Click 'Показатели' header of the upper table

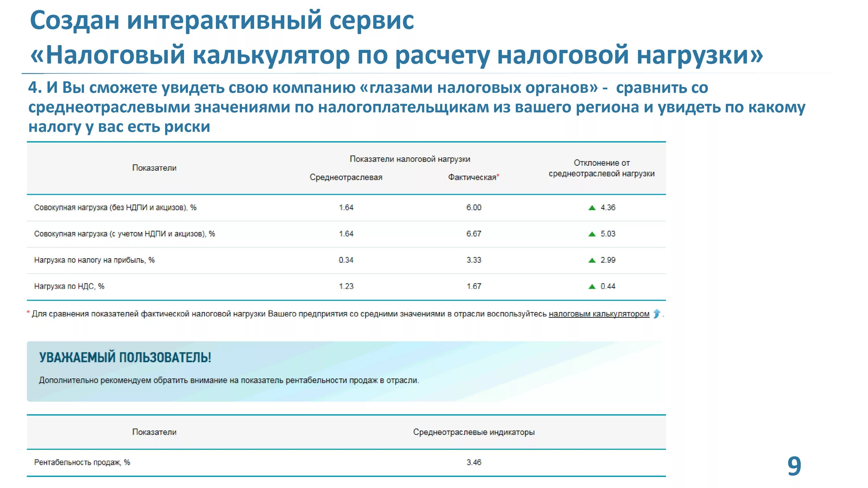pyautogui.click(x=154, y=168)
